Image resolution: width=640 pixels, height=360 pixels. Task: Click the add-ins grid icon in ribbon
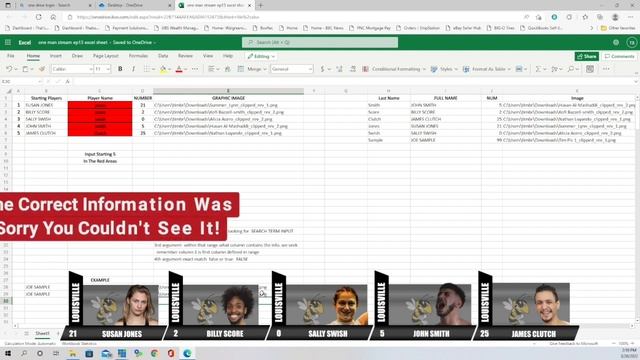(x=590, y=69)
